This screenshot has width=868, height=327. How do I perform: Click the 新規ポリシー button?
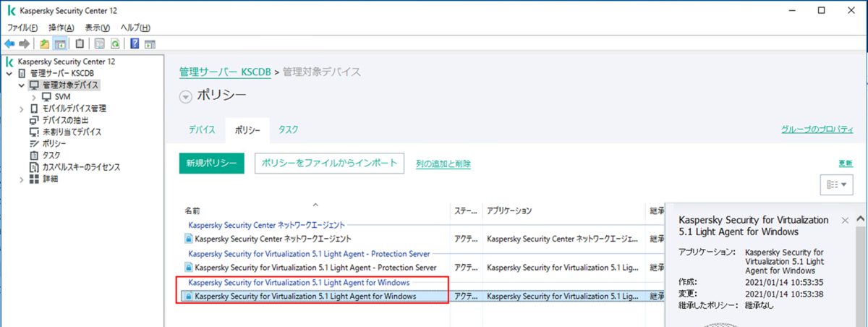tap(212, 163)
